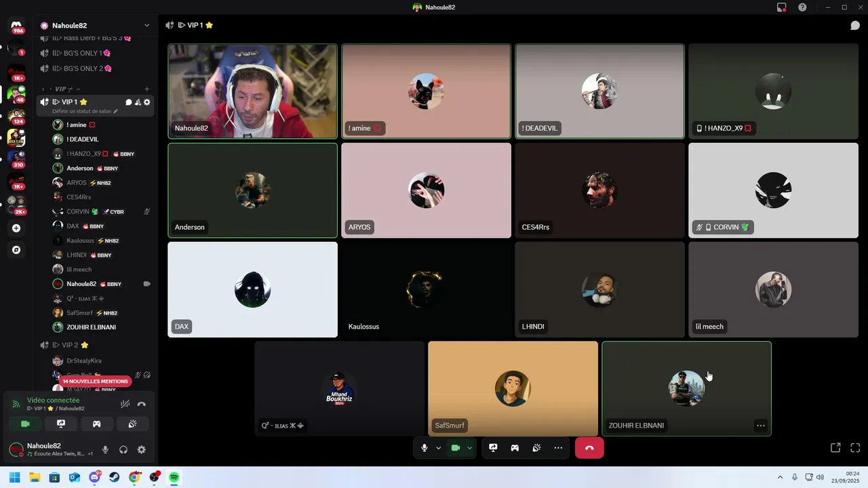Select Kaulossus in member list
This screenshot has height=488, width=868.
pyautogui.click(x=102, y=241)
